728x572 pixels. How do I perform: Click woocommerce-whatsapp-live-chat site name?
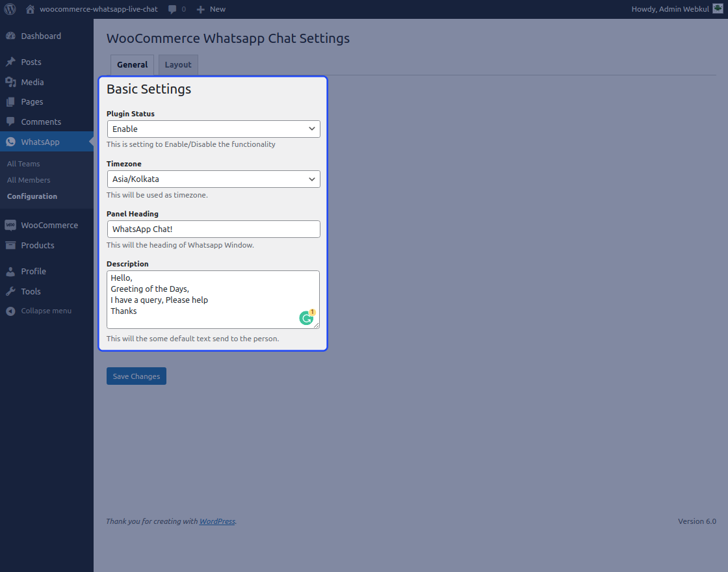click(98, 9)
